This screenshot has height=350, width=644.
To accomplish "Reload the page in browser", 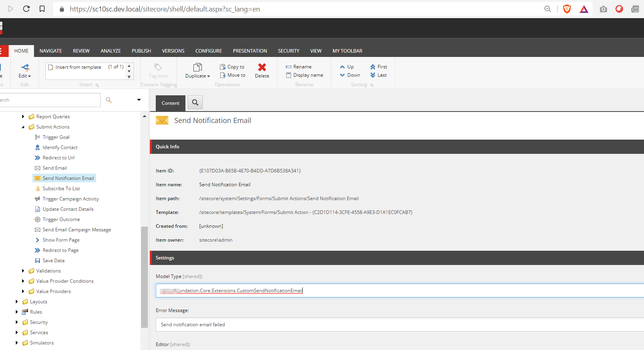I will [26, 9].
